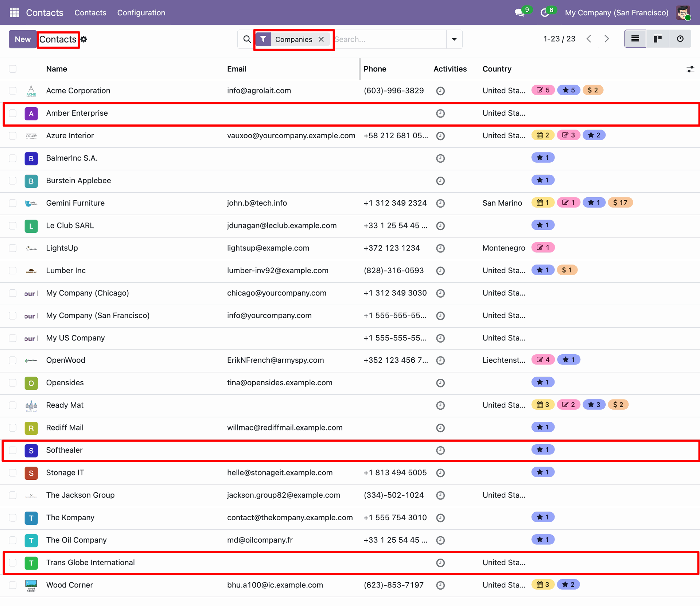Click the $ 1 tag on Lumber Inc

[x=567, y=270]
